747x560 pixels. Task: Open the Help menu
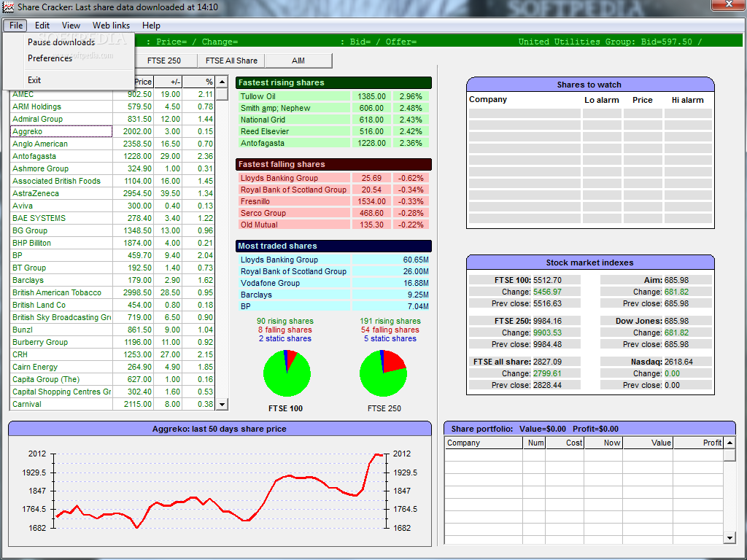151,26
